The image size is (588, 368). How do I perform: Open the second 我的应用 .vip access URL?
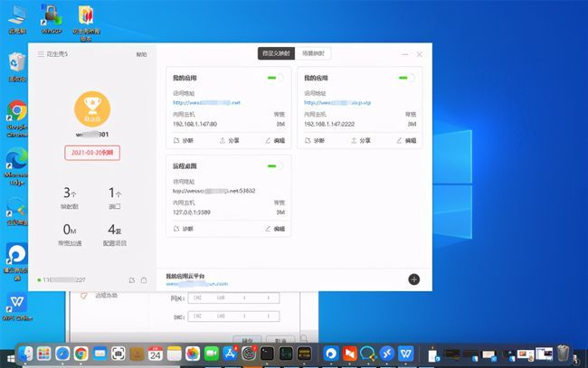click(x=337, y=102)
